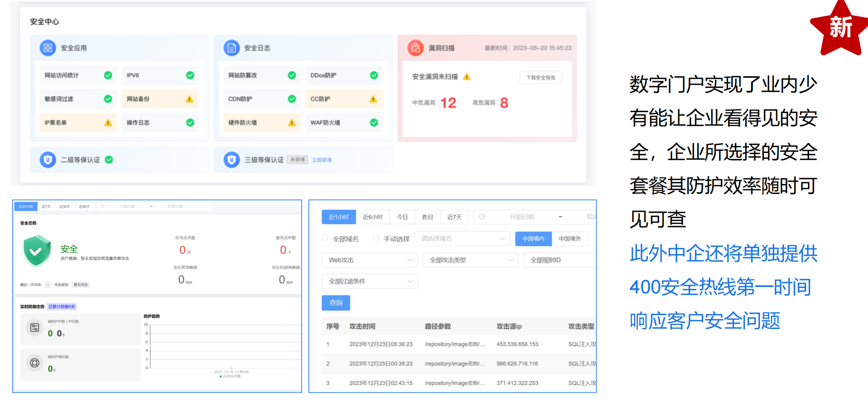Click the 安全日志 document icon
868x420 pixels.
click(x=231, y=48)
